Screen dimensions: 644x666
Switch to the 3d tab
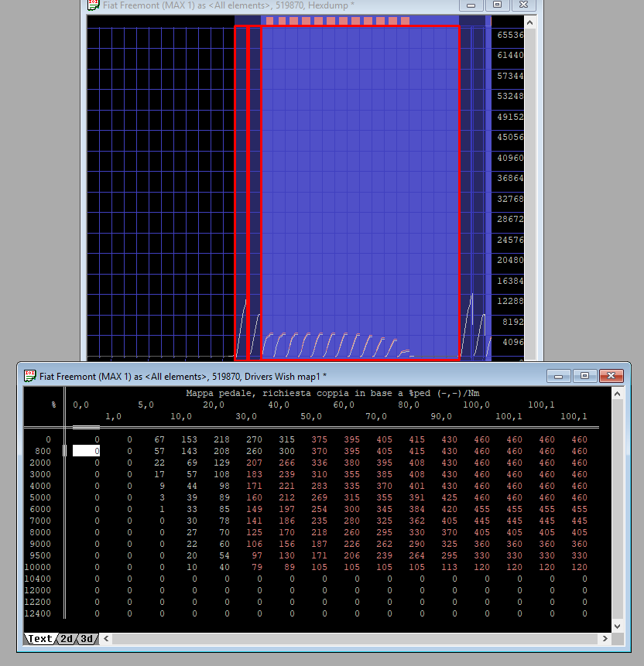pyautogui.click(x=87, y=639)
